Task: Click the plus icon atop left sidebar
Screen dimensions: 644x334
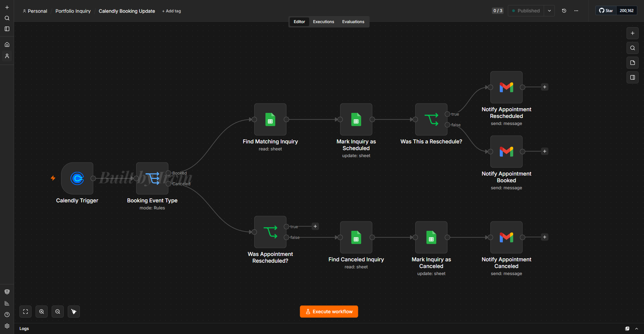Action: pos(7,7)
